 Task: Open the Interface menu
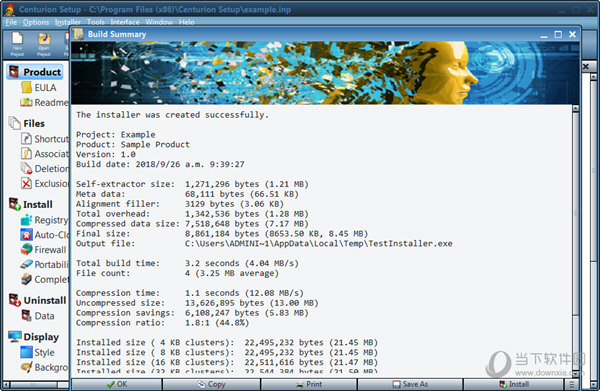coord(125,22)
